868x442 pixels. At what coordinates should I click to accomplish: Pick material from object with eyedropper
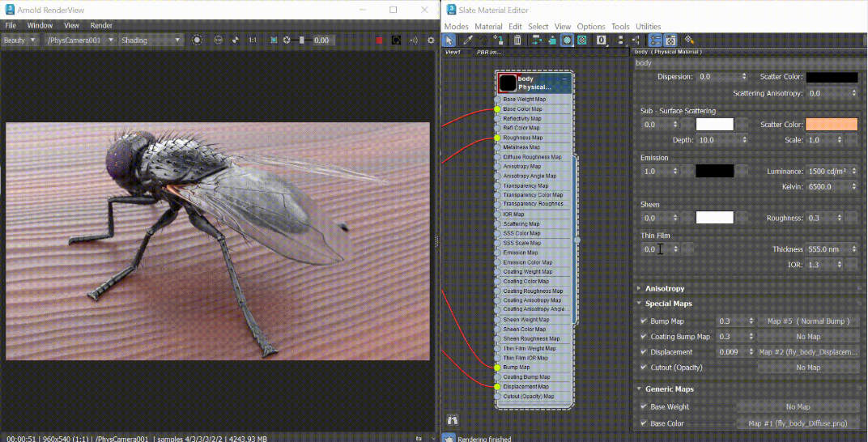pyautogui.click(x=468, y=40)
